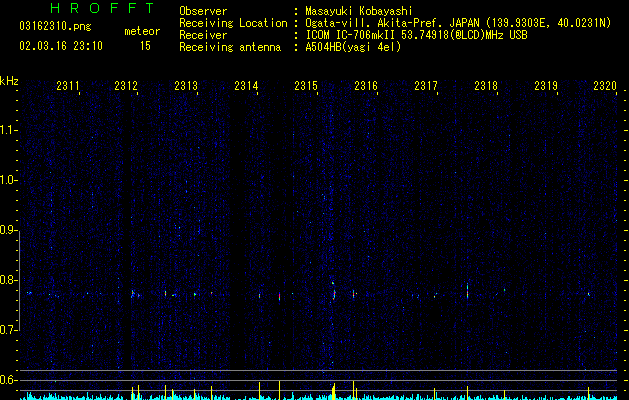
Task: Click the 2314 time marker
Action: coord(246,85)
